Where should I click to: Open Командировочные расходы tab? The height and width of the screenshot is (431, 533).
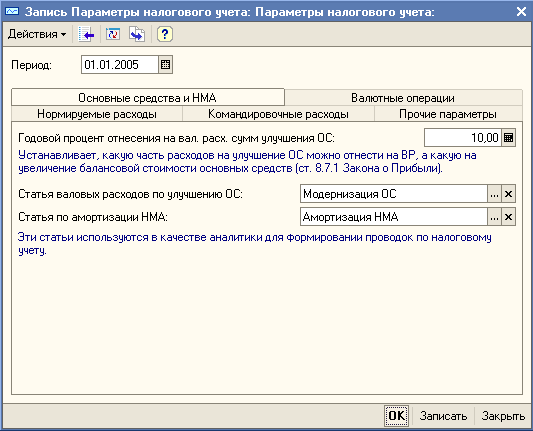point(278,114)
